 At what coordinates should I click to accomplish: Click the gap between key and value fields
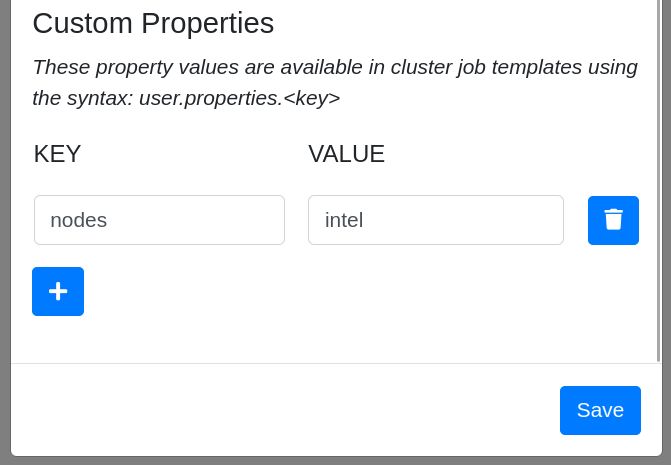pyautogui.click(x=296, y=220)
